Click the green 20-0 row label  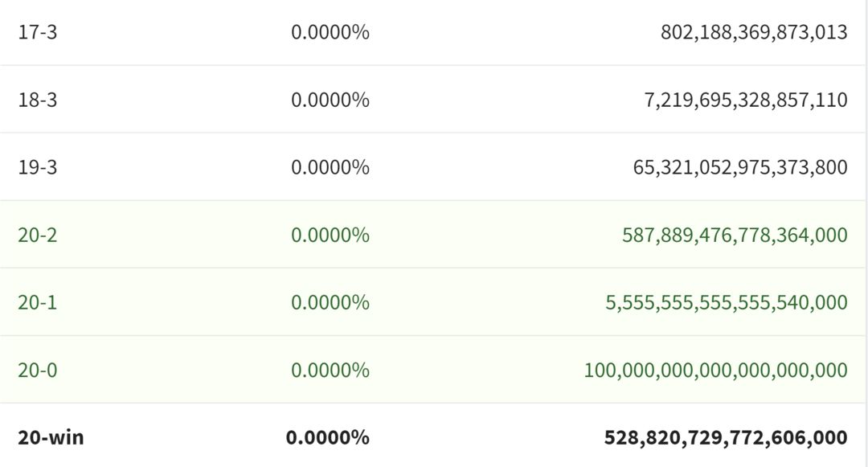pos(37,370)
